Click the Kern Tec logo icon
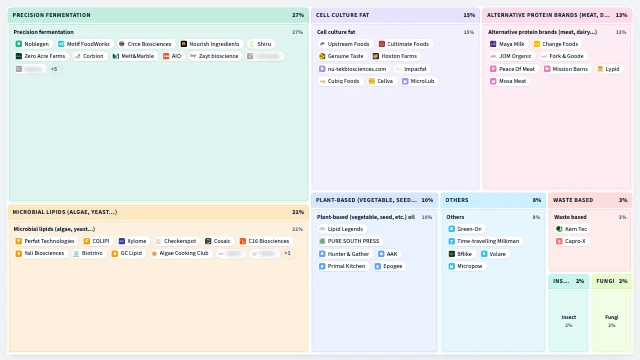 [559, 229]
